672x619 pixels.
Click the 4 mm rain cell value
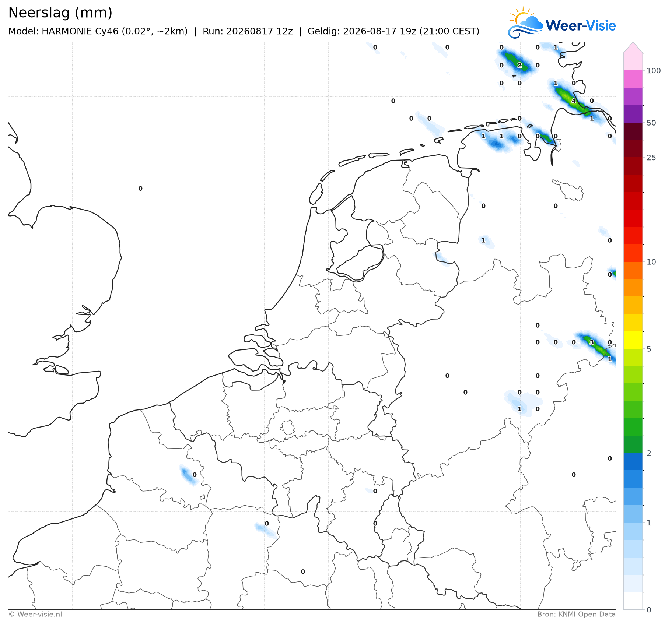[x=574, y=101]
